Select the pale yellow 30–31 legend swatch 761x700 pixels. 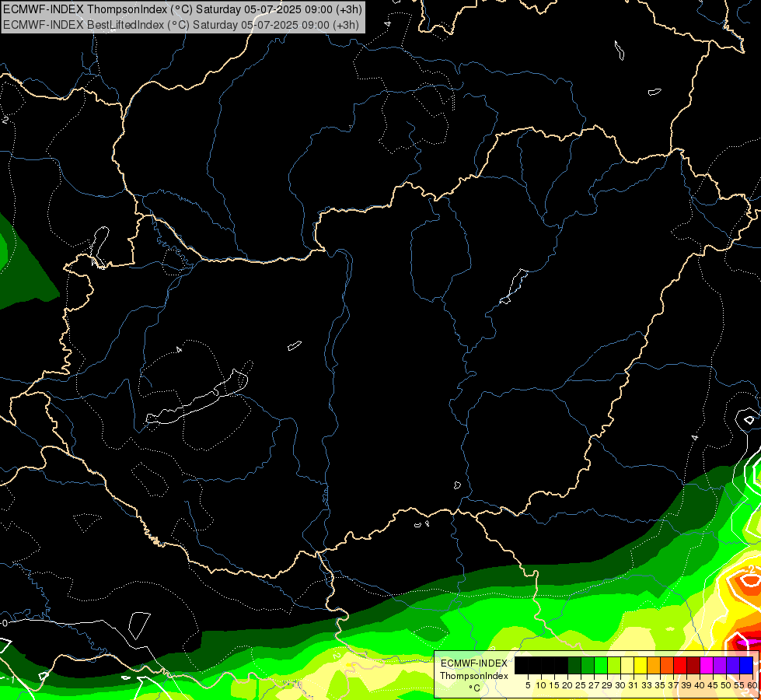[627, 665]
